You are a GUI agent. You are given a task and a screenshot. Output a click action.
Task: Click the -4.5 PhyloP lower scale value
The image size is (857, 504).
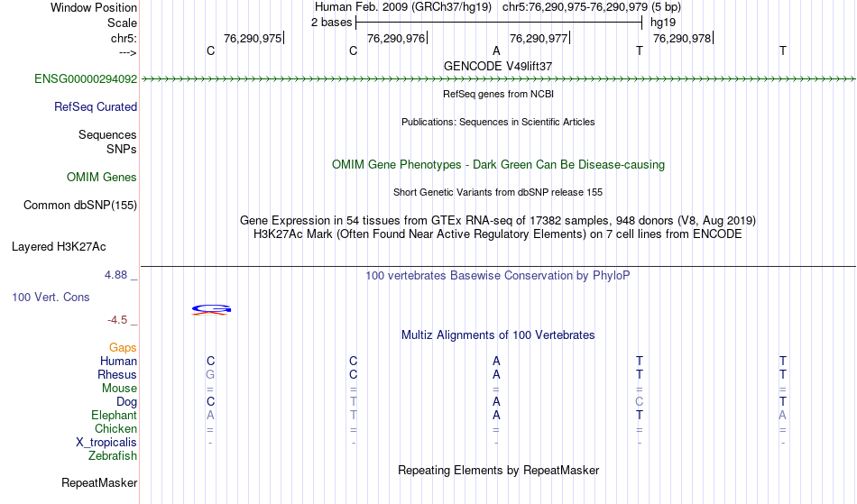pyautogui.click(x=117, y=320)
